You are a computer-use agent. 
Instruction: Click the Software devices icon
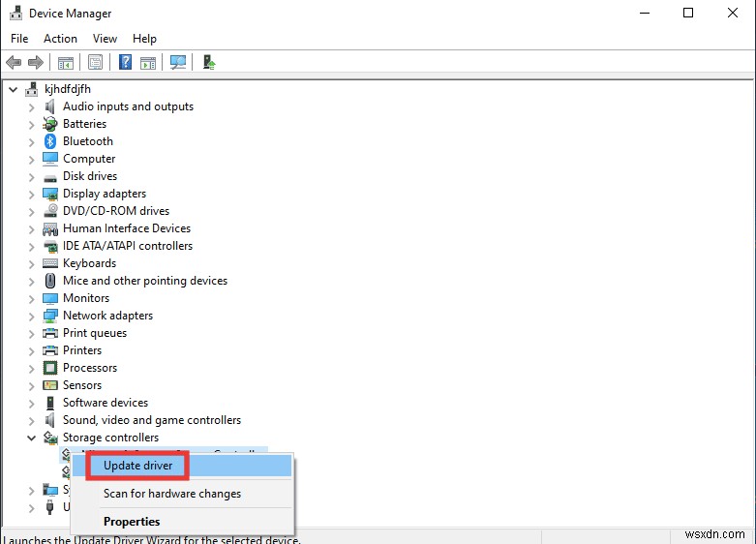pyautogui.click(x=50, y=403)
